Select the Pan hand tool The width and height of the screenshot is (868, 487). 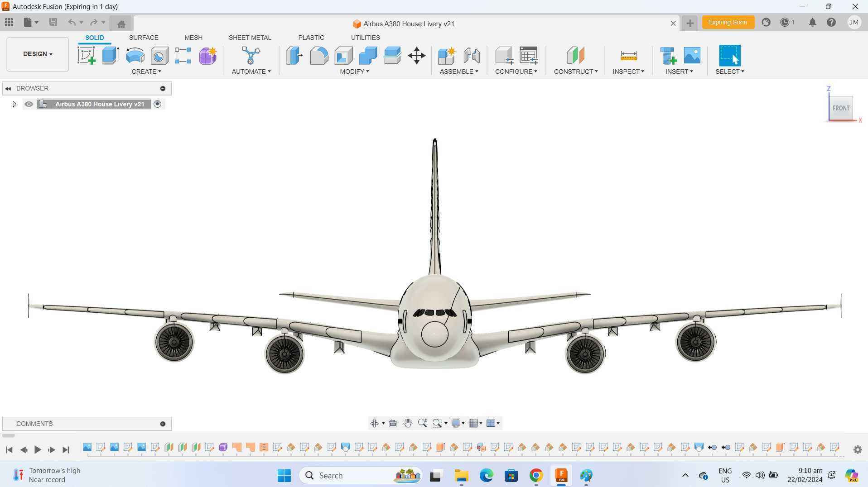coord(407,423)
